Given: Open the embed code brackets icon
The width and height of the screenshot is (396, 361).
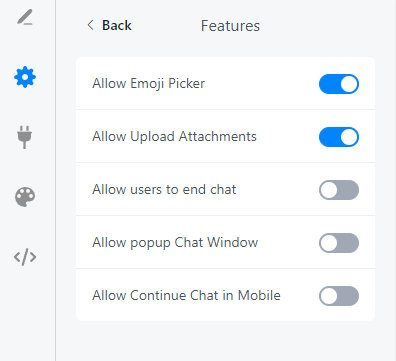Looking at the screenshot, I should point(25,257).
